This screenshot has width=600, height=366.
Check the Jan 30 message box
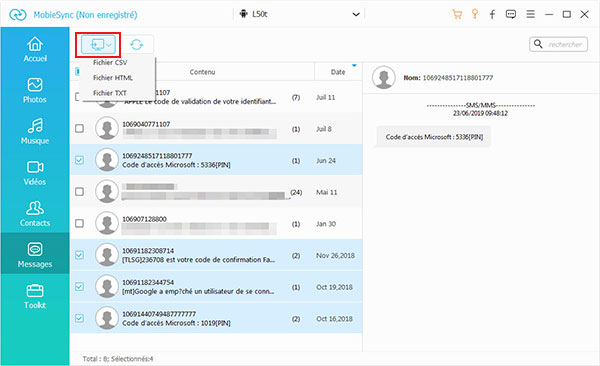79,223
